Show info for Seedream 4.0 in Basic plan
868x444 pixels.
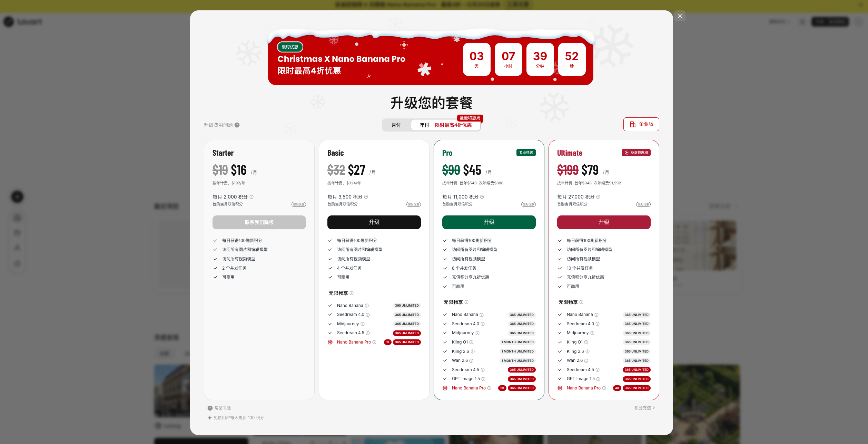368,315
